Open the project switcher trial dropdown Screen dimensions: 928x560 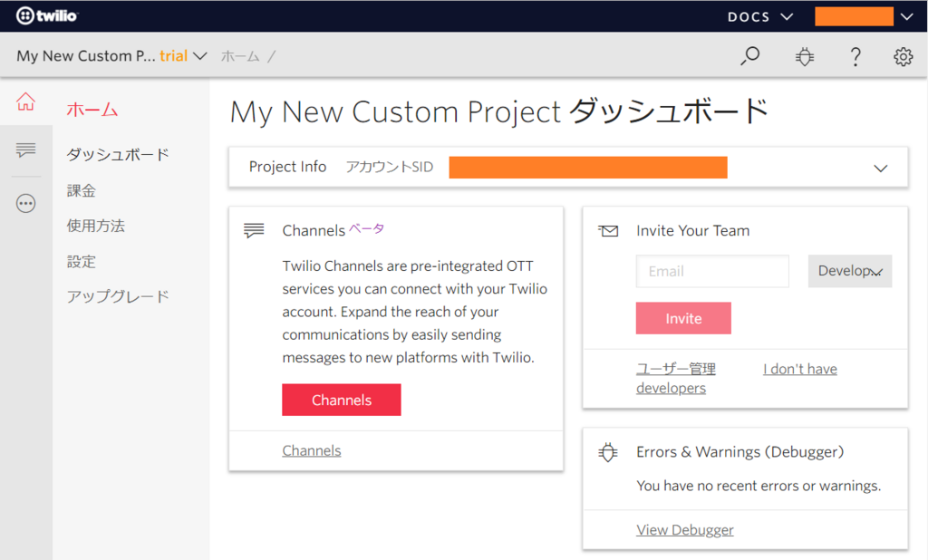point(111,56)
